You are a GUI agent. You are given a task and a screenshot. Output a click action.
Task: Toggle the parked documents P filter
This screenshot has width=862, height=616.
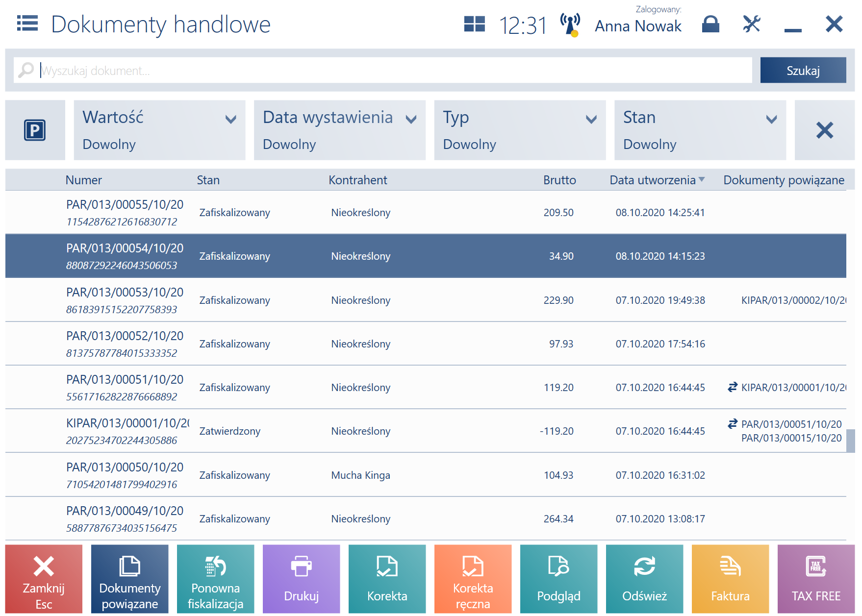(x=35, y=130)
